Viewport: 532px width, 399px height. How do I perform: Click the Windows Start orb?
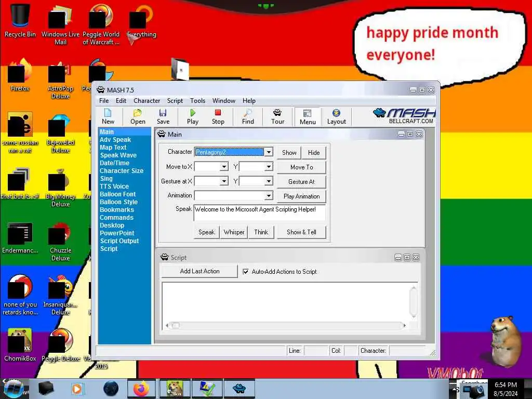[14, 389]
